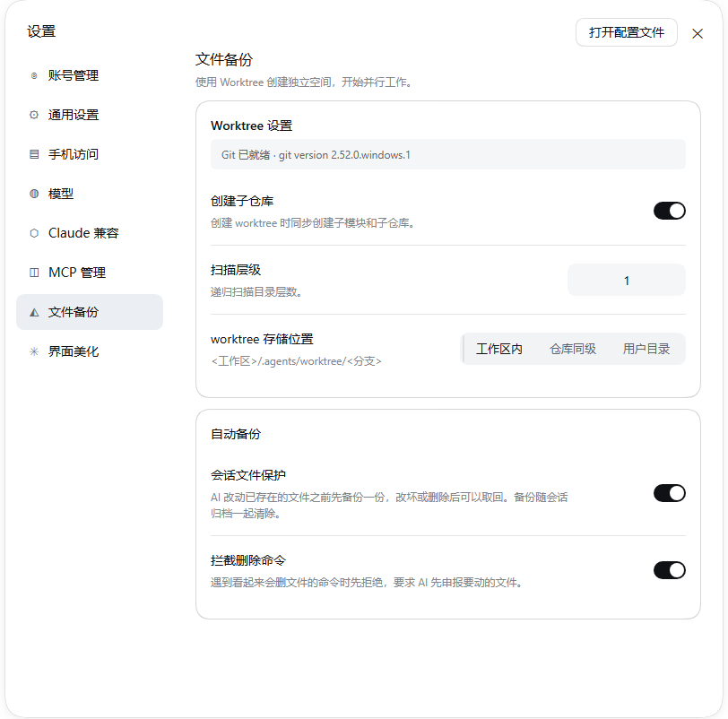
Task: Disable 拦截删除命令 switch
Action: (669, 570)
